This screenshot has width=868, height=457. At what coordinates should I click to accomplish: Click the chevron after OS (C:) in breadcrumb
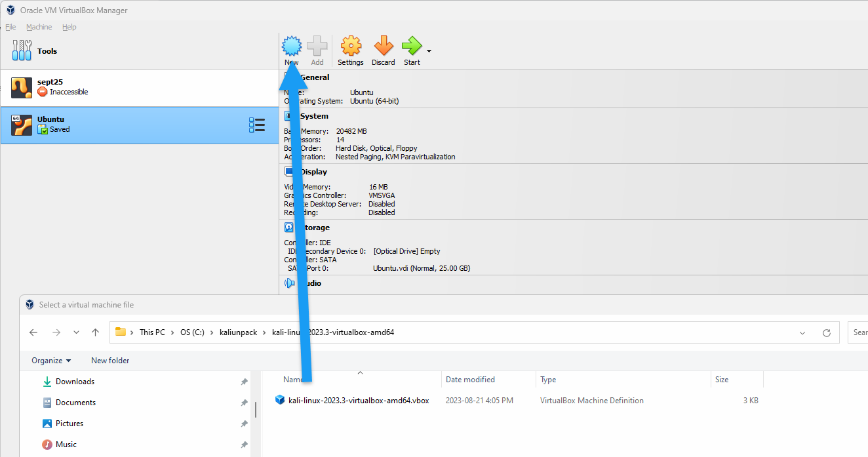click(x=212, y=332)
